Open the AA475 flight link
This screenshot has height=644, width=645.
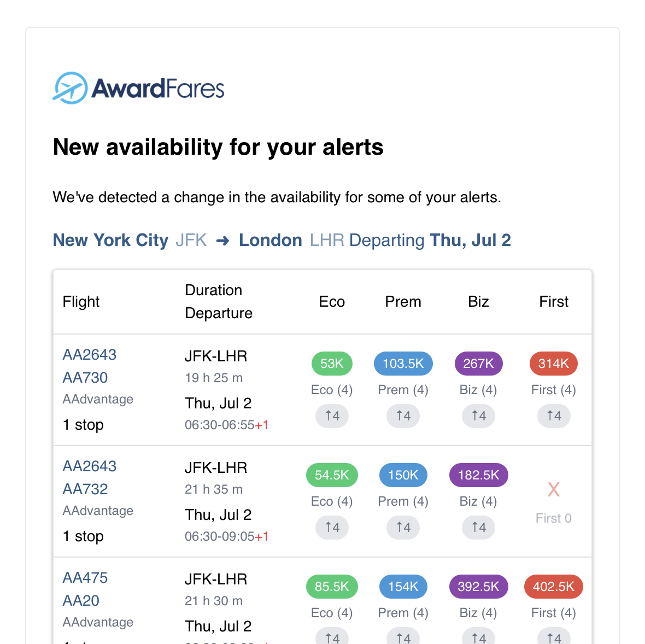click(x=85, y=578)
